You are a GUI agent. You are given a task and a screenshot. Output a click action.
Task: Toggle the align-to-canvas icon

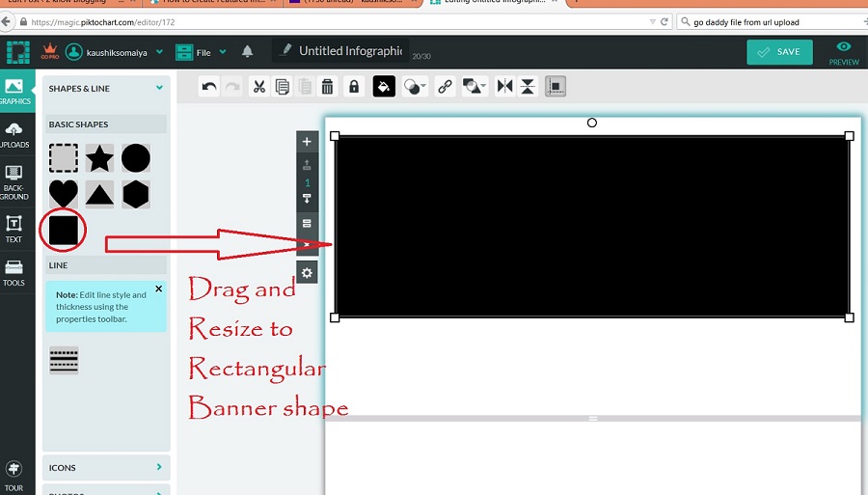coord(556,87)
